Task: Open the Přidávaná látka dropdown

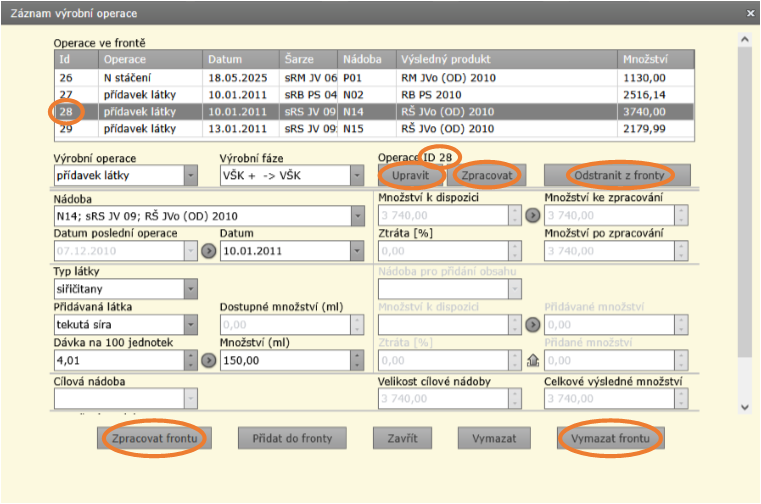Action: 190,324
